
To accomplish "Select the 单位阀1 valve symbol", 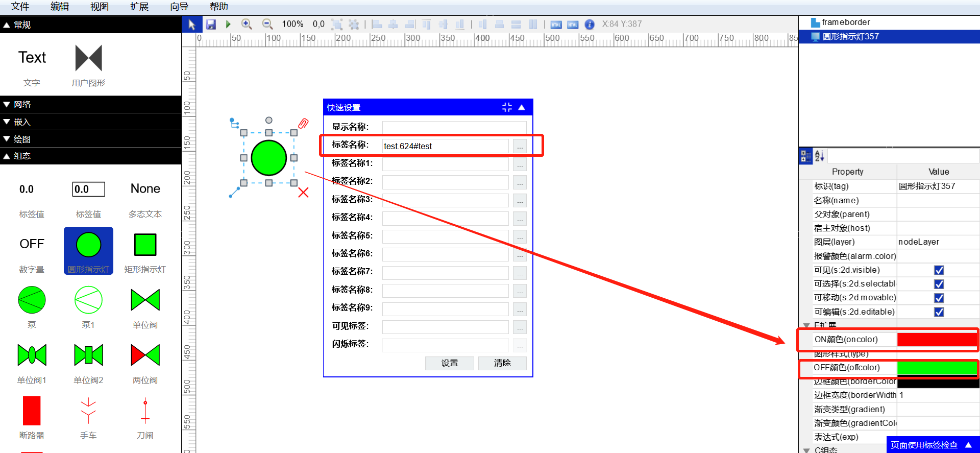I will point(32,355).
